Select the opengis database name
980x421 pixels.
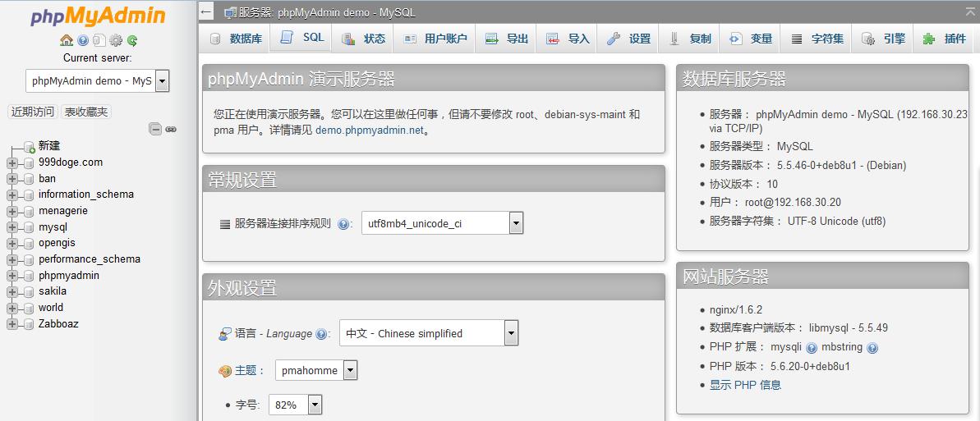pyautogui.click(x=57, y=243)
